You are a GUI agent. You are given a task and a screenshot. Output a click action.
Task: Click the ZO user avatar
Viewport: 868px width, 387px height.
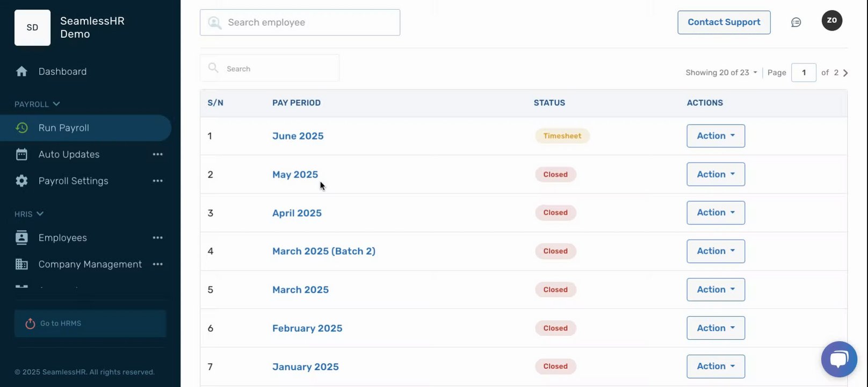tap(831, 20)
